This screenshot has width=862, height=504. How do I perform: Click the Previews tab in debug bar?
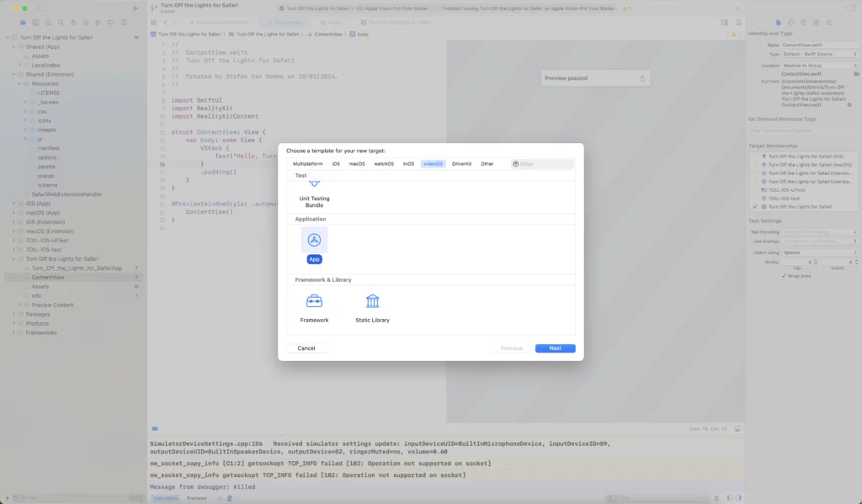point(196,498)
